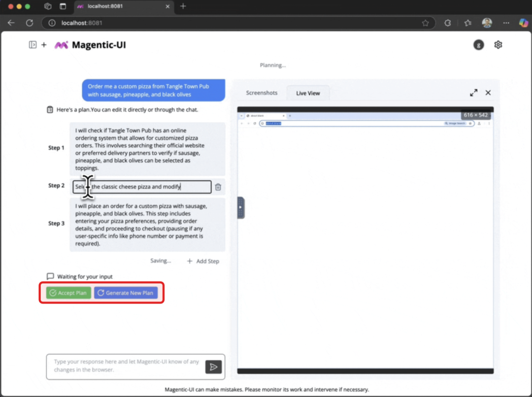Open the browser profile picture
The height and width of the screenshot is (397, 532).
click(x=487, y=23)
